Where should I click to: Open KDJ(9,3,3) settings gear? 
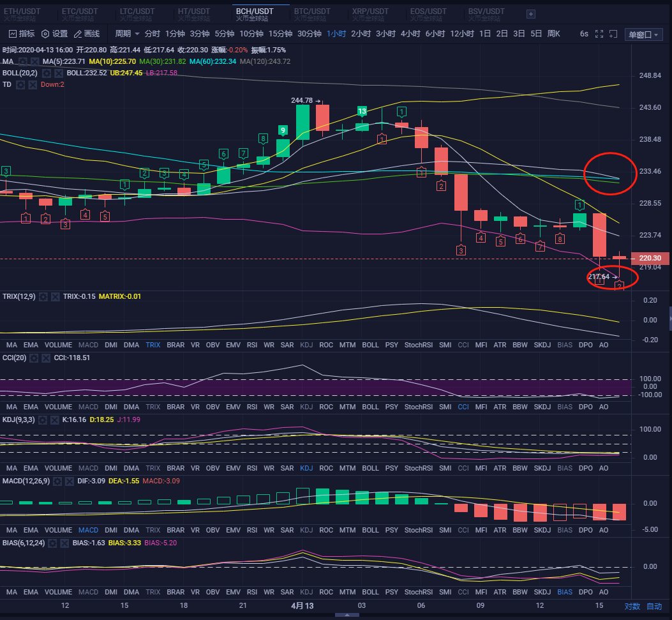point(42,420)
